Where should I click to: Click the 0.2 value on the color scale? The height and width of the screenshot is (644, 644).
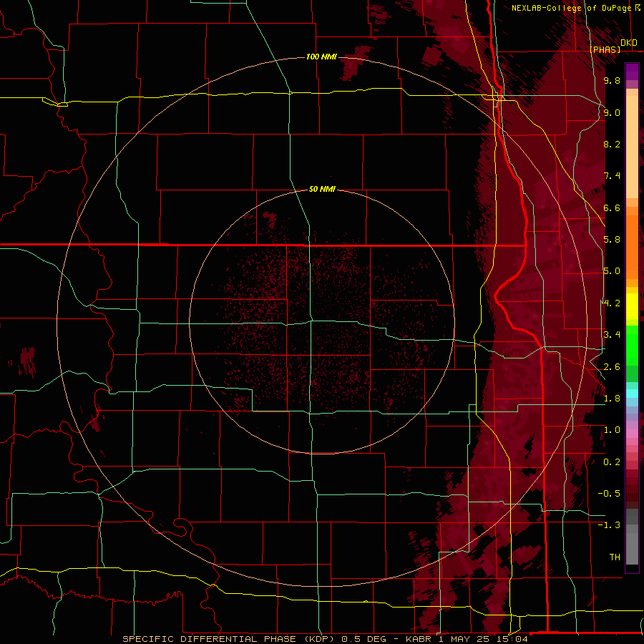coord(612,462)
